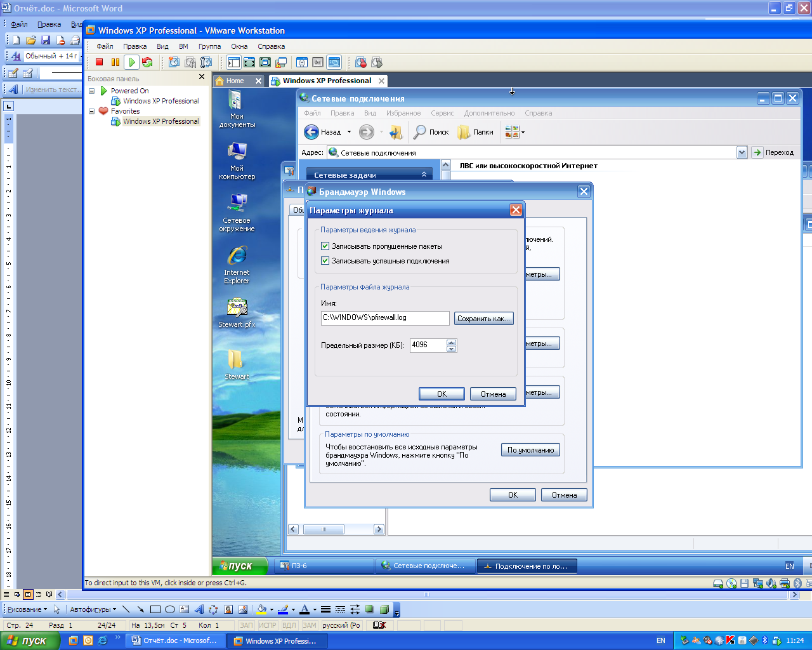Viewport: 812px width, 650px height.
Task: Open the Font Color dropdown arrow
Action: (x=315, y=609)
